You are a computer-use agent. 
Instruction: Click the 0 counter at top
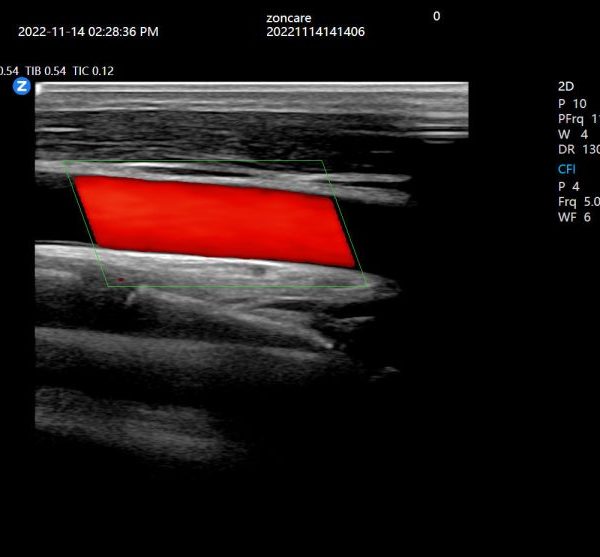(436, 16)
